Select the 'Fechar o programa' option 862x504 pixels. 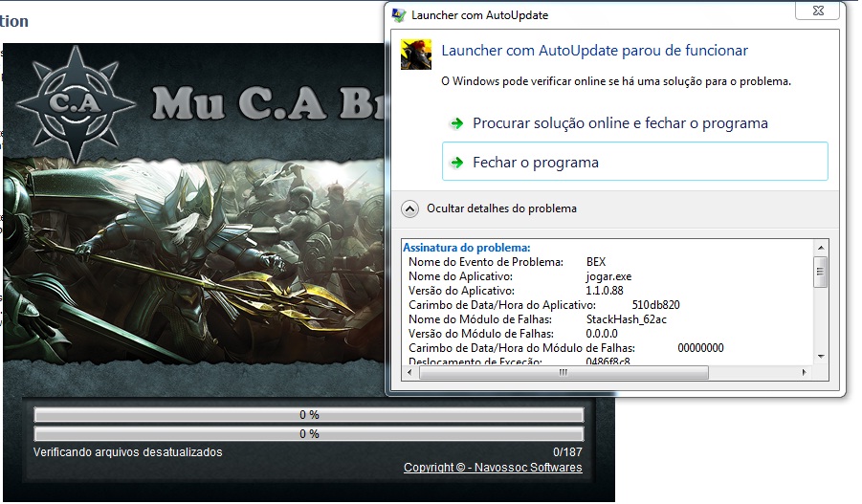[x=536, y=163]
